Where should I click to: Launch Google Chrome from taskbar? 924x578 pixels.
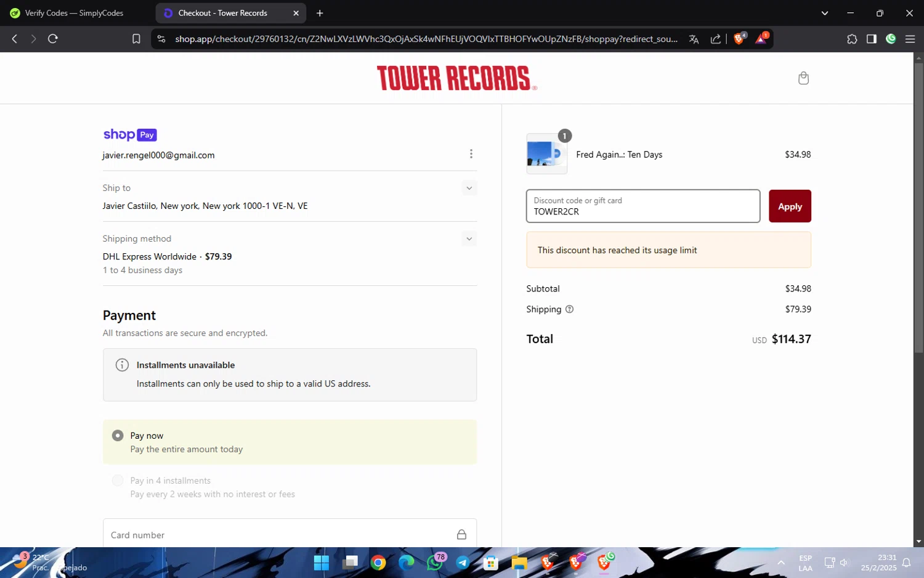coord(378,563)
